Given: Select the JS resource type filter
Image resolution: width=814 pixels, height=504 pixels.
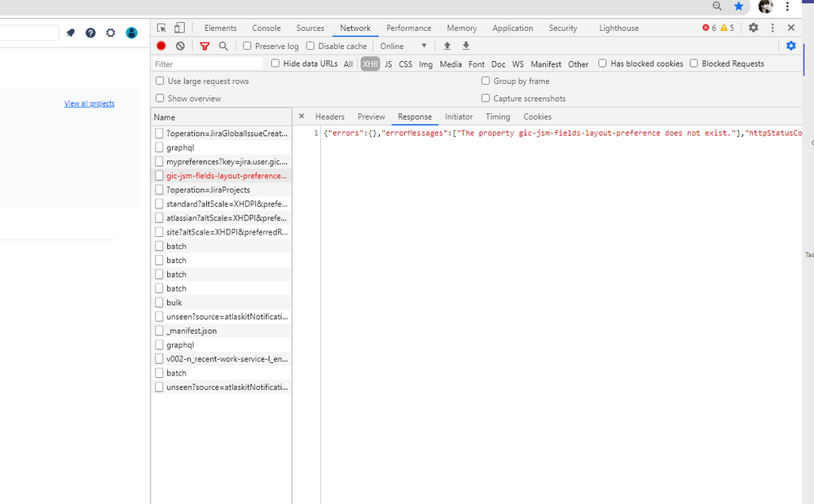Looking at the screenshot, I should coord(388,64).
